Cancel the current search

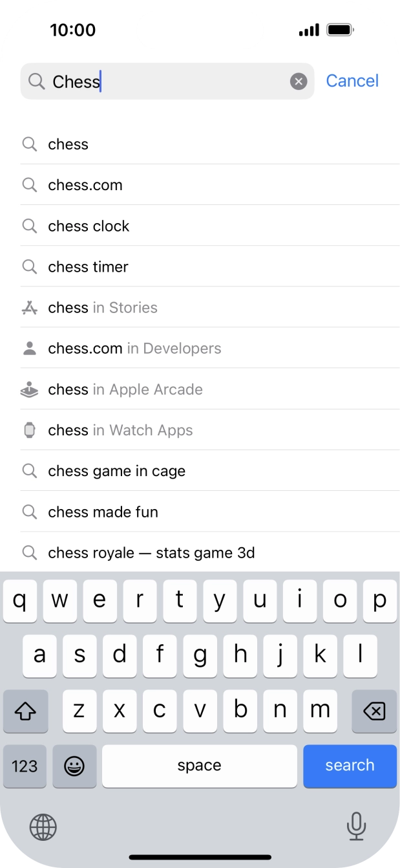click(x=352, y=80)
